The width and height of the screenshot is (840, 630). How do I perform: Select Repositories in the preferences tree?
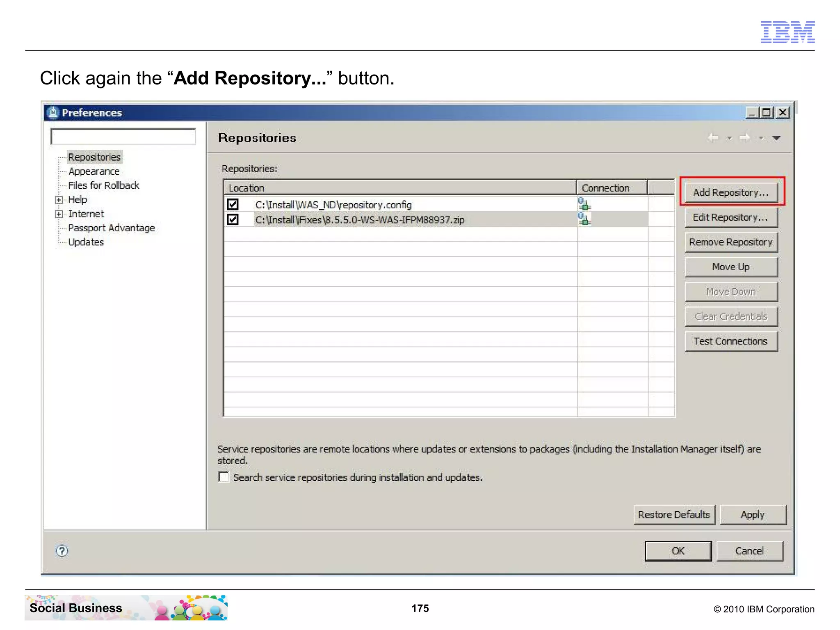coord(94,157)
